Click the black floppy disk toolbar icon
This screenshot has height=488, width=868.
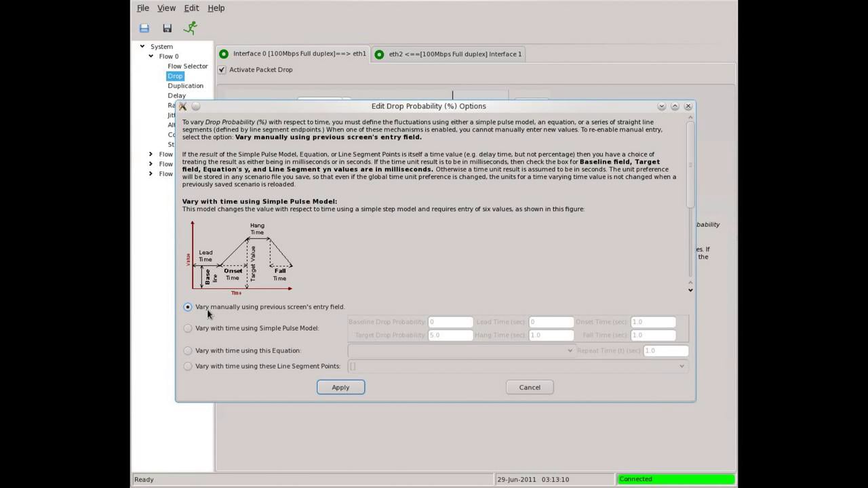167,28
